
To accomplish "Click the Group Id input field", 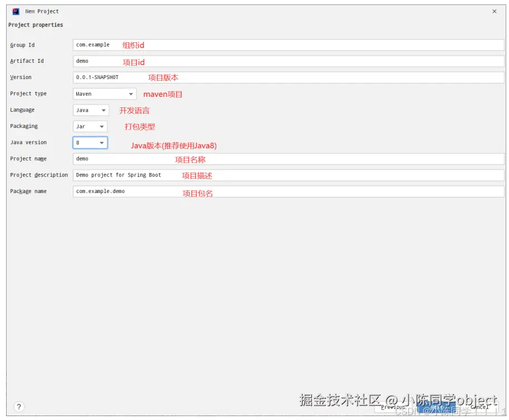I will tap(288, 45).
